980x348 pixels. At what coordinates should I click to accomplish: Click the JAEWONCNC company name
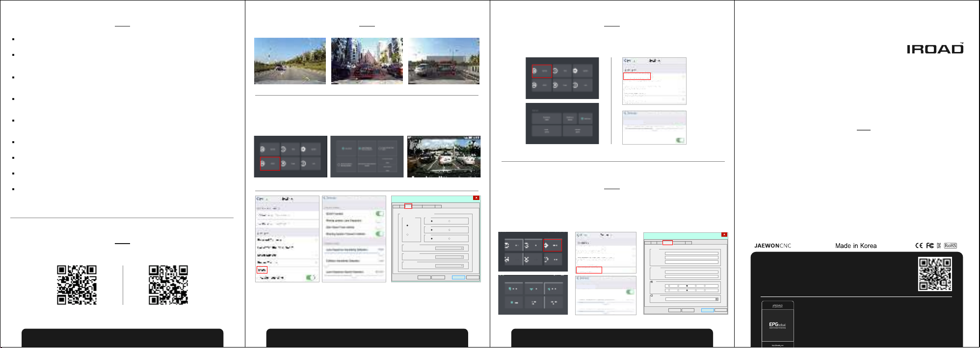[772, 246]
